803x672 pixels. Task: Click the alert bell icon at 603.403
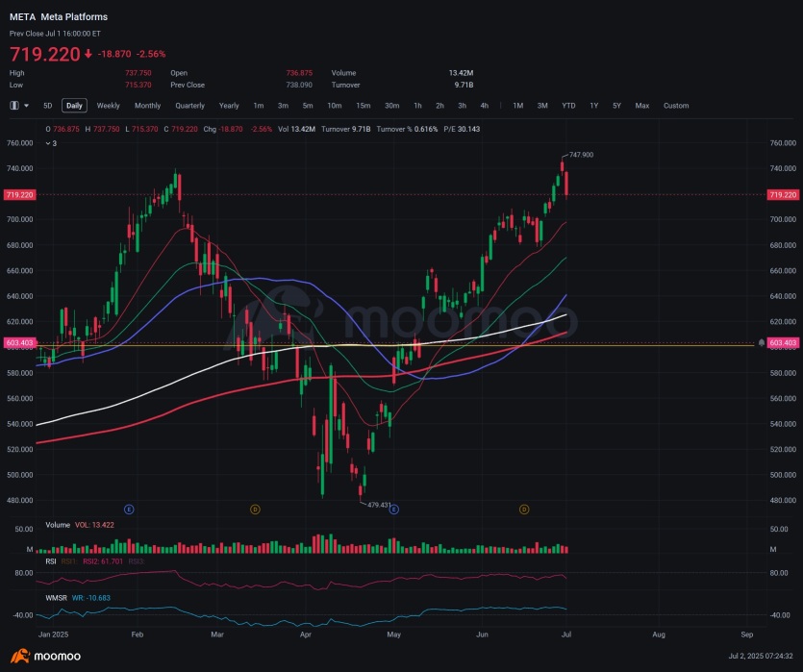tap(762, 342)
